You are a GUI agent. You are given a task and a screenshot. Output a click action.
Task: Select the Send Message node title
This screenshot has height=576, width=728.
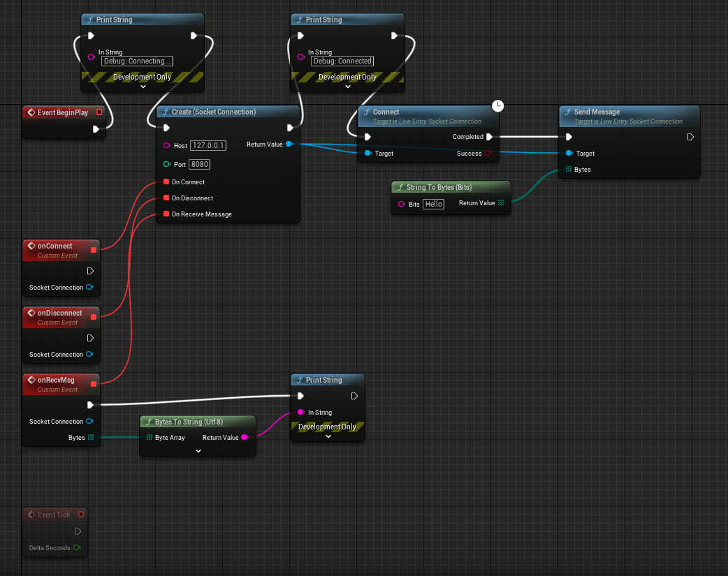(597, 112)
